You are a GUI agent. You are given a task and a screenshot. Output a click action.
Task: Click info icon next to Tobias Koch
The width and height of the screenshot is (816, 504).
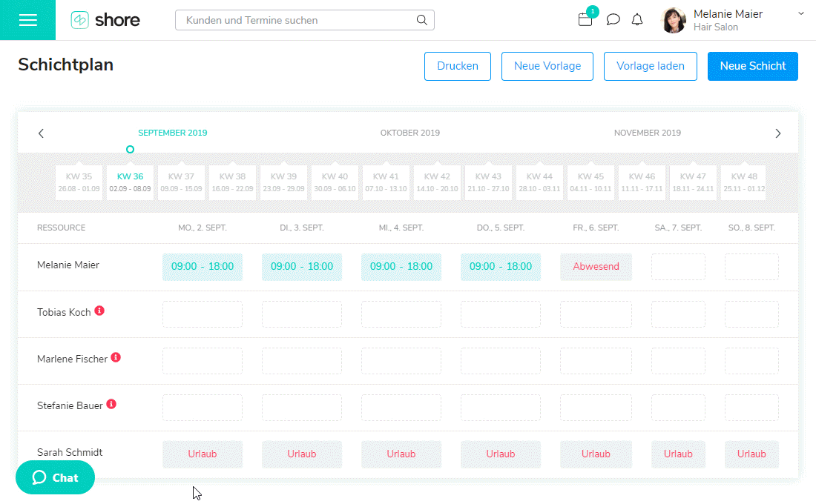click(99, 311)
